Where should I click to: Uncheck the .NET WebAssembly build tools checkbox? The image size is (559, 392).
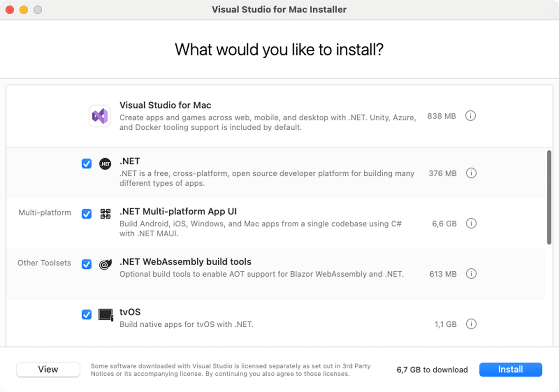coord(86,264)
